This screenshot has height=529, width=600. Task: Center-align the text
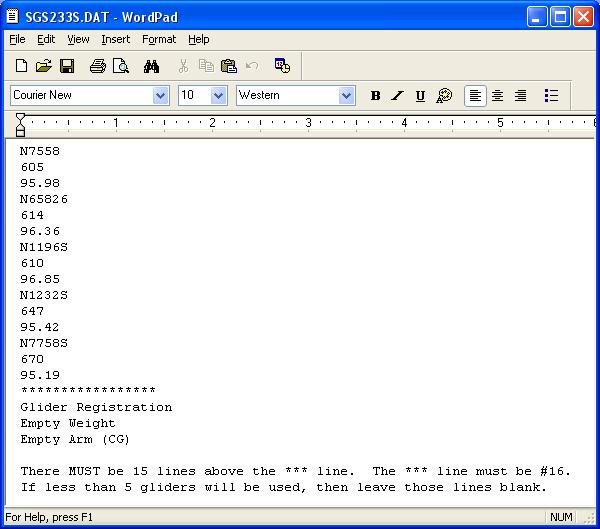point(497,96)
